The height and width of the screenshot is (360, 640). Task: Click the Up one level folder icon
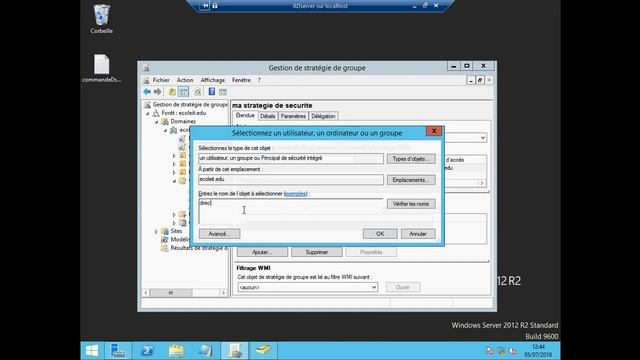tap(172, 92)
